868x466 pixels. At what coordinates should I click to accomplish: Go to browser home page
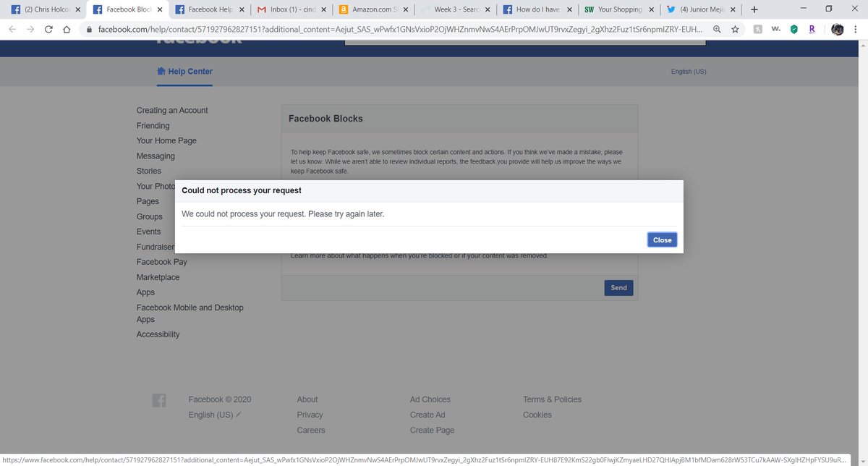(x=67, y=30)
